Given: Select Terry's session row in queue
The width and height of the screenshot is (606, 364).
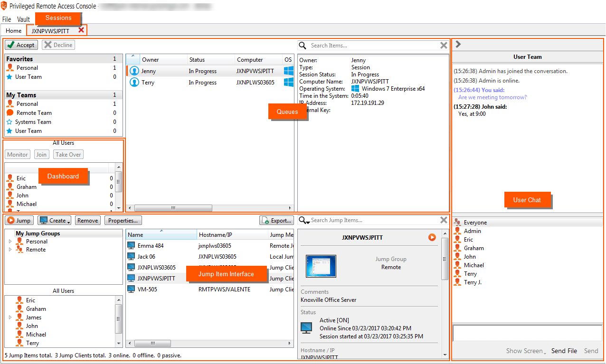Looking at the screenshot, I should [x=210, y=83].
